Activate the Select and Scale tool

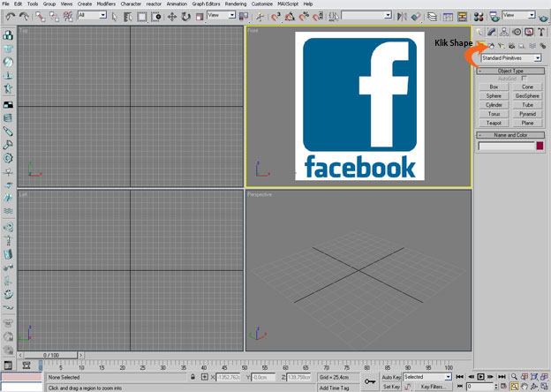(x=200, y=17)
